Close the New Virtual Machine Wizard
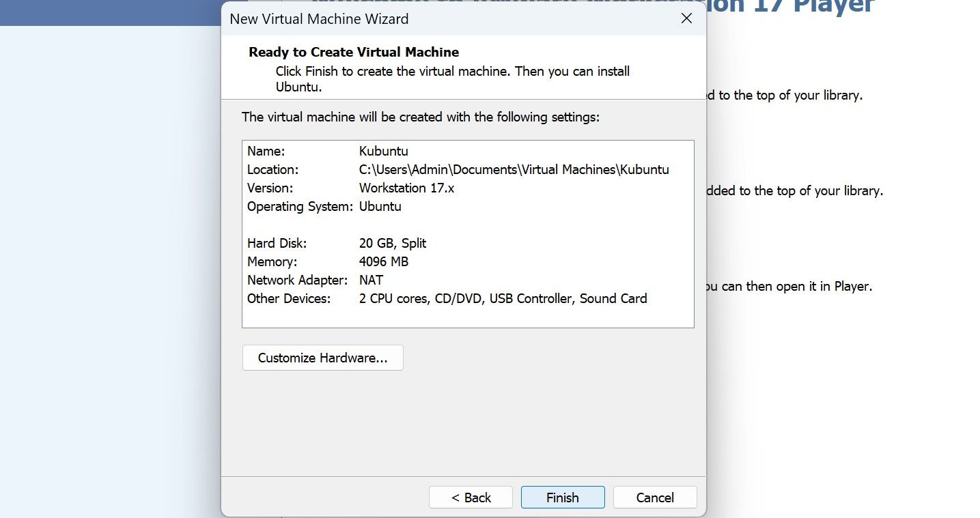980x518 pixels. pyautogui.click(x=687, y=18)
